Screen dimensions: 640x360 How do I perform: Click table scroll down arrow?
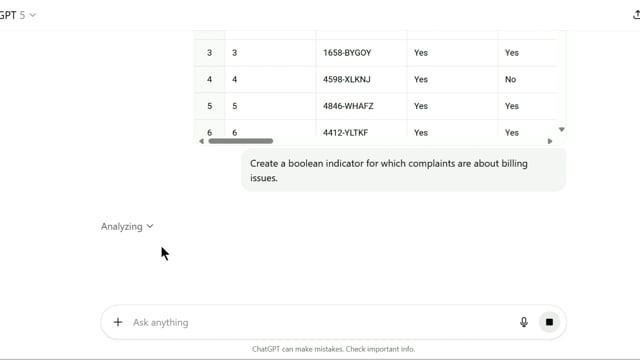coord(562,129)
